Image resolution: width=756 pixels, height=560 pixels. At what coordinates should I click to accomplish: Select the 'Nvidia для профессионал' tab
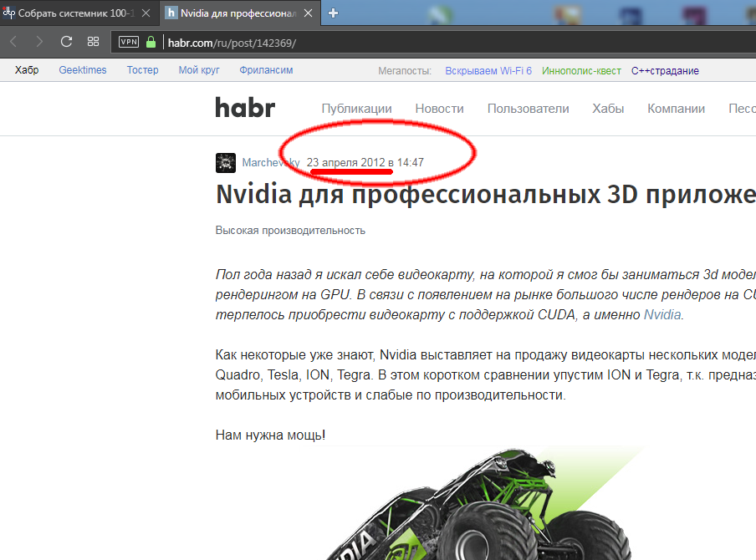click(238, 13)
